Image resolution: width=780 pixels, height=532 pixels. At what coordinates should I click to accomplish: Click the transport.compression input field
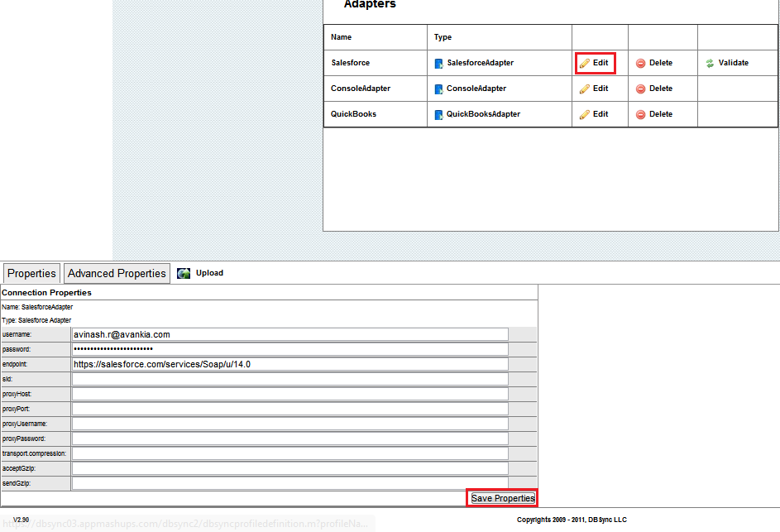click(290, 453)
